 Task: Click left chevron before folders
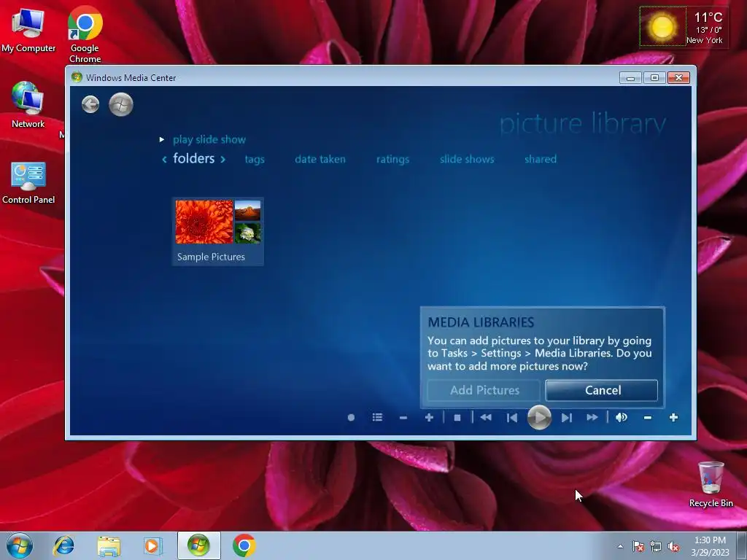pos(164,159)
